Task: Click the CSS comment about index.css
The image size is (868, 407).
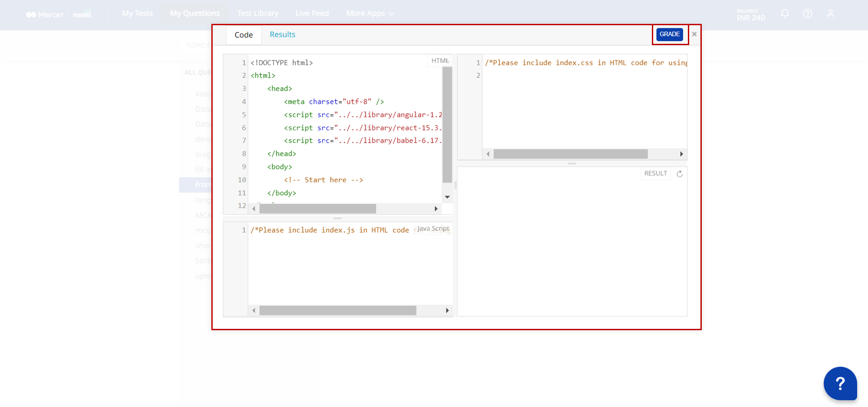Action: coord(586,63)
